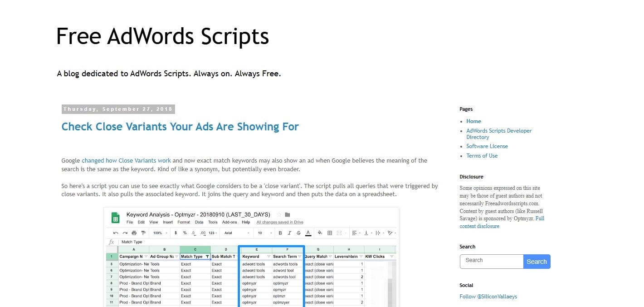Screen dimensions: 644x307
Task: Click the folder icon next to the spreadsheet title
Action: tap(288, 215)
